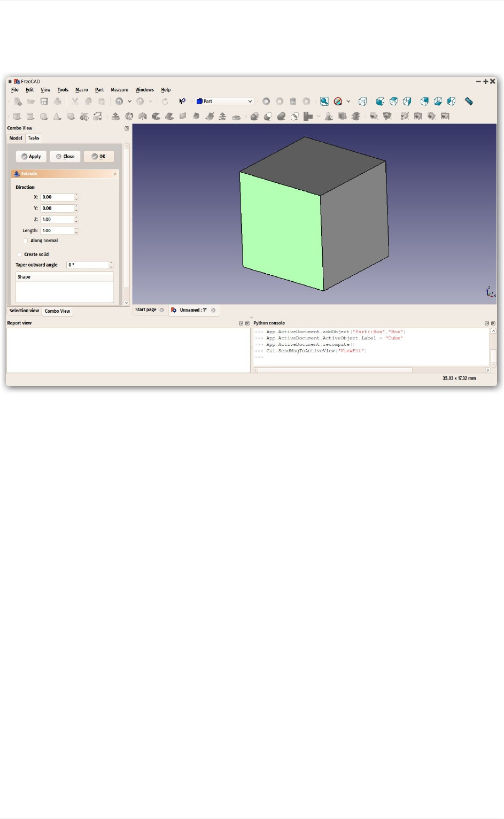Open the File menu

(x=15, y=90)
